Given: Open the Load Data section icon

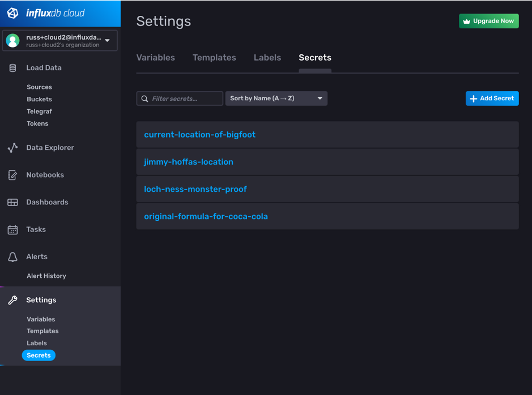Looking at the screenshot, I should click(12, 67).
